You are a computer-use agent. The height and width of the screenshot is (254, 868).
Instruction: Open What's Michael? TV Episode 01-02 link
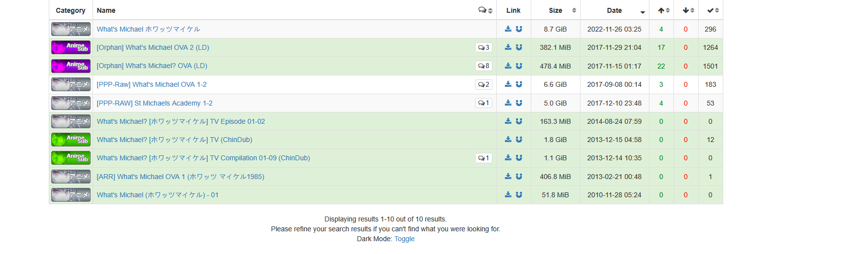[x=181, y=121]
